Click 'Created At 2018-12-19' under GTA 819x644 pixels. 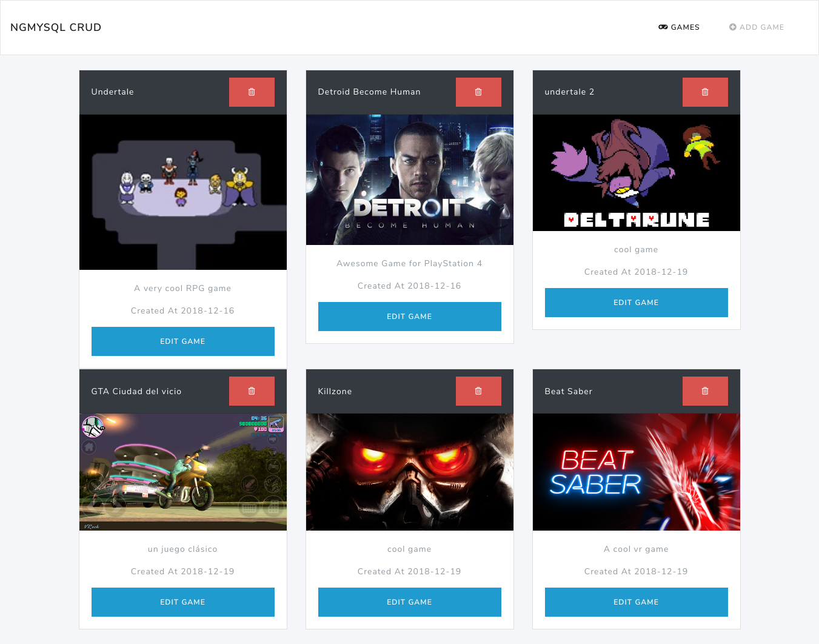182,572
